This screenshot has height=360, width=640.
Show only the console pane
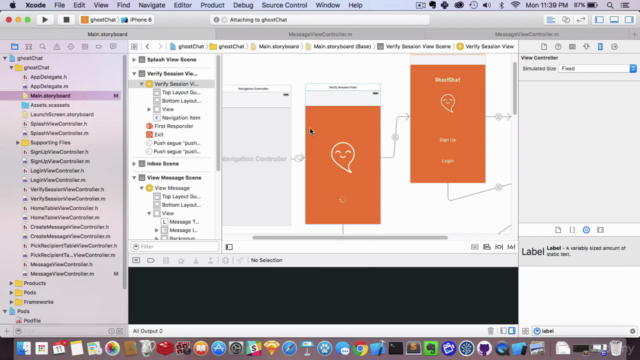[512, 331]
